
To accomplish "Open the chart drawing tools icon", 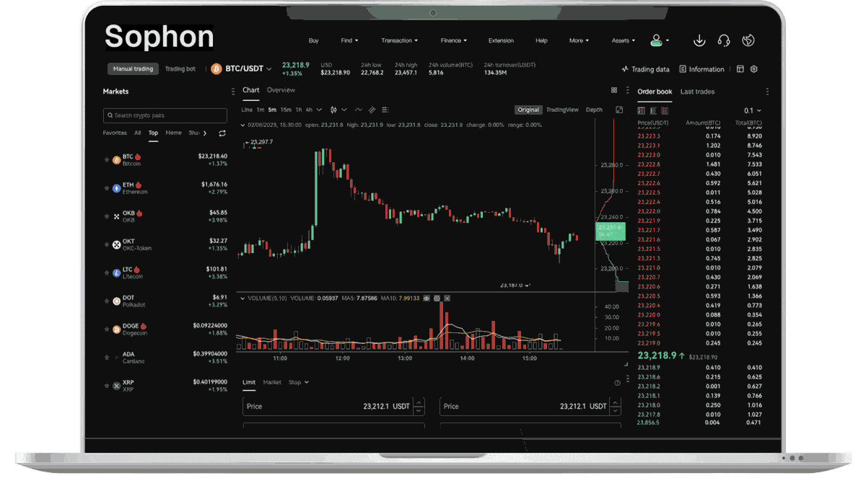I will [372, 110].
